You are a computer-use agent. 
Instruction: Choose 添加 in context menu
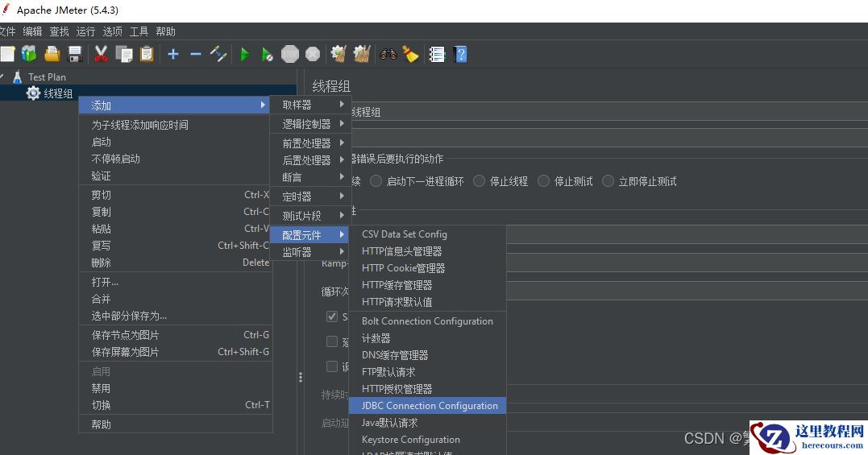[176, 105]
